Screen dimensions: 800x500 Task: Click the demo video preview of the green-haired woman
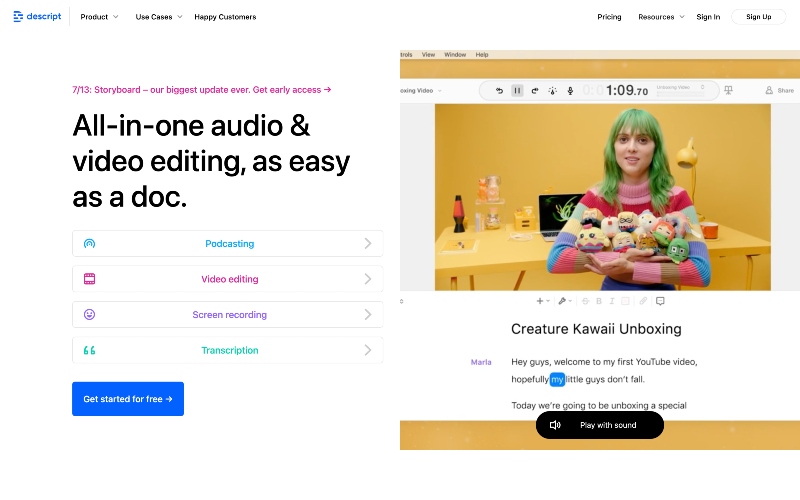(603, 197)
